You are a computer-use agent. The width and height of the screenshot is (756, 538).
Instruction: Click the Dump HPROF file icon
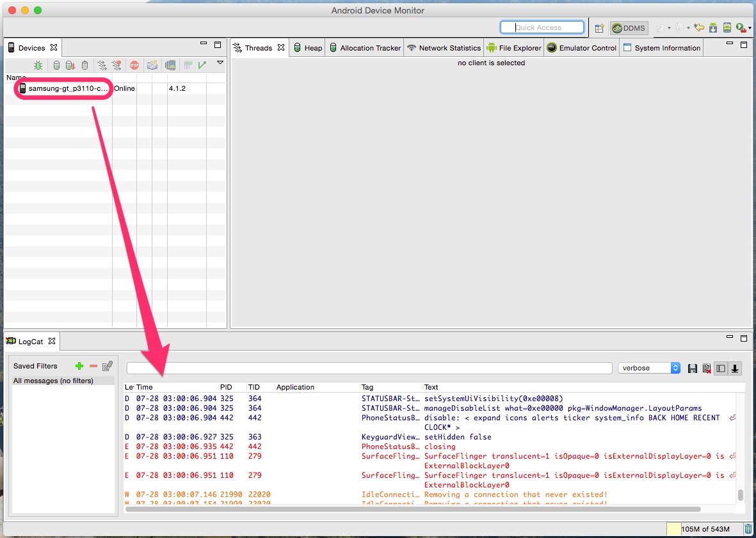point(70,65)
